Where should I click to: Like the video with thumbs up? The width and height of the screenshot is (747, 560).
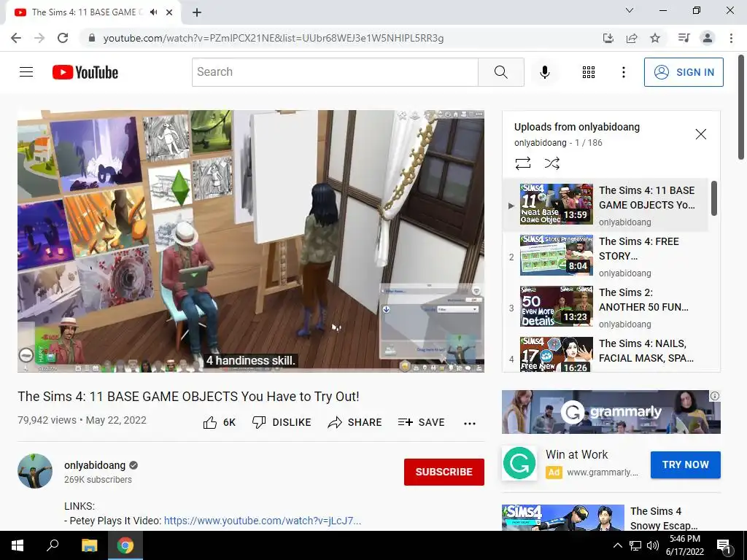point(219,422)
